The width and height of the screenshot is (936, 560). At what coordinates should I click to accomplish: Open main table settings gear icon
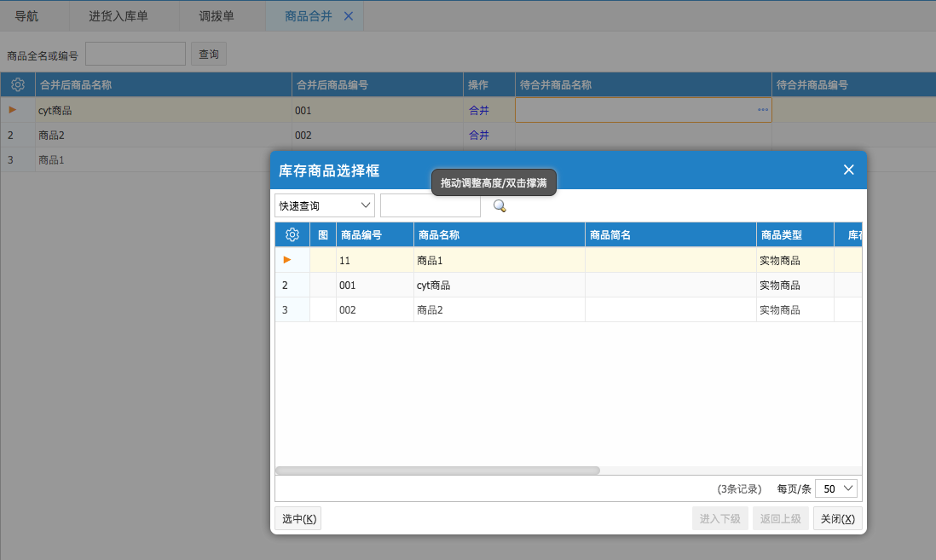coord(17,85)
